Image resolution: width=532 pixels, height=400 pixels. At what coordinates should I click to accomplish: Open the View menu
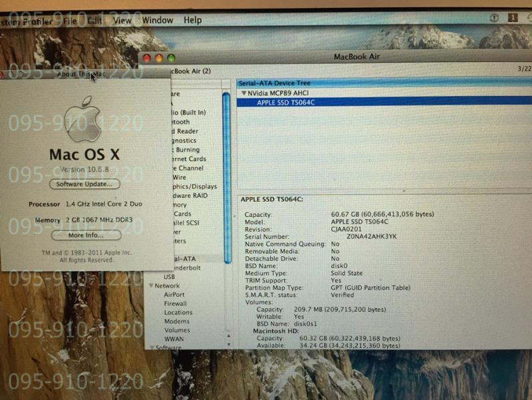(x=122, y=21)
